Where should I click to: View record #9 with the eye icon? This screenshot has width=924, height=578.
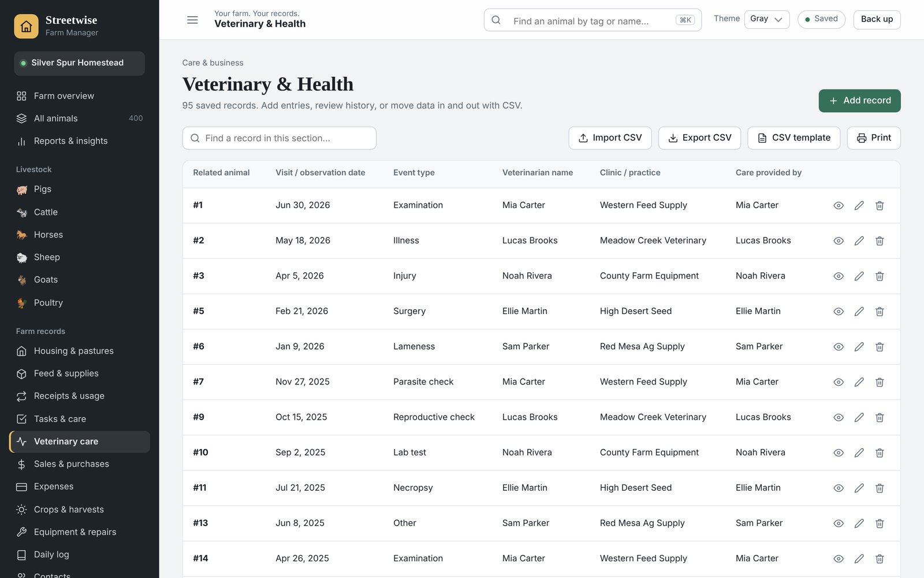click(839, 417)
